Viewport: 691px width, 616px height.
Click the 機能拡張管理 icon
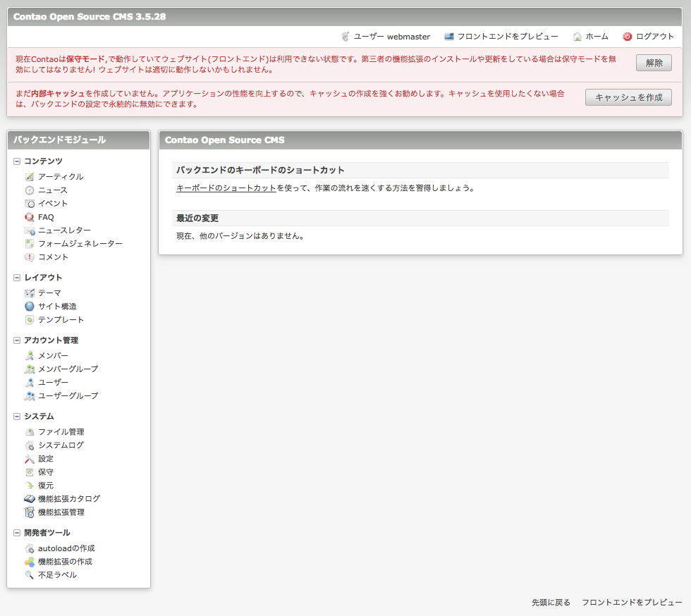pyautogui.click(x=30, y=512)
